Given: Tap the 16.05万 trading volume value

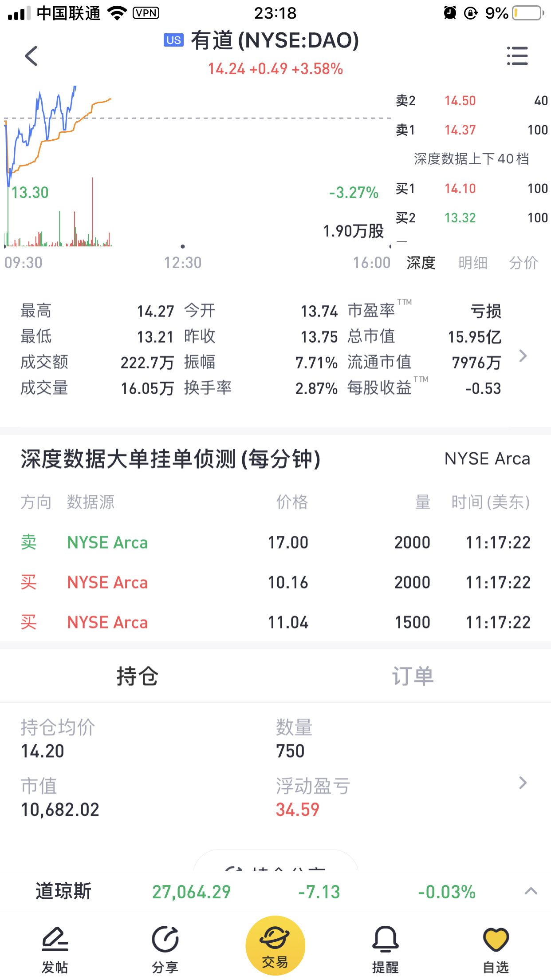Looking at the screenshot, I should [147, 388].
